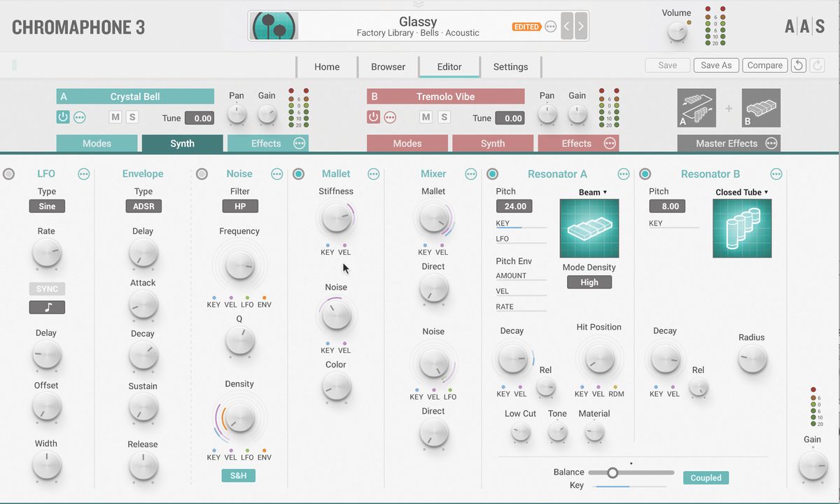
Task: Click layer A's Tune value field
Action: (x=201, y=118)
